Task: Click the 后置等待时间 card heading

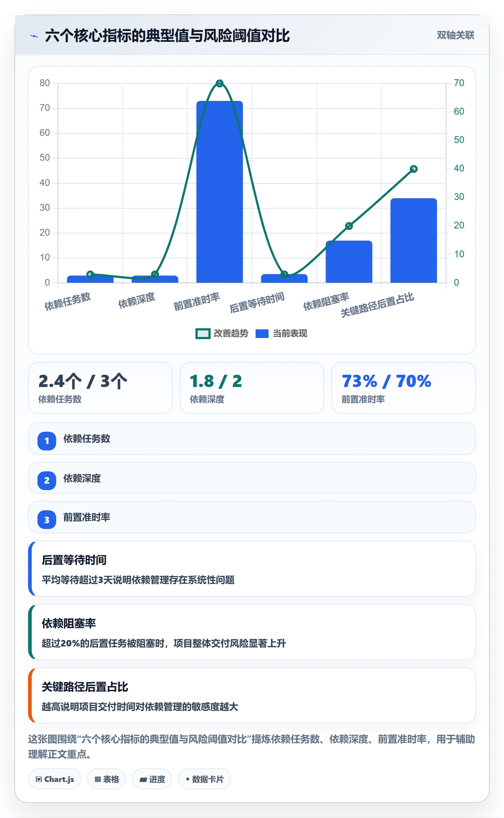Action: (74, 560)
